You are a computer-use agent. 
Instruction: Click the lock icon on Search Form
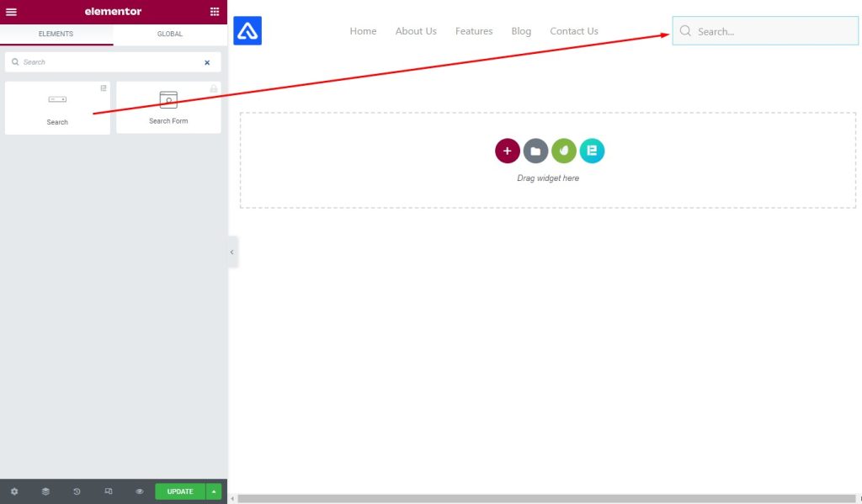[214, 88]
